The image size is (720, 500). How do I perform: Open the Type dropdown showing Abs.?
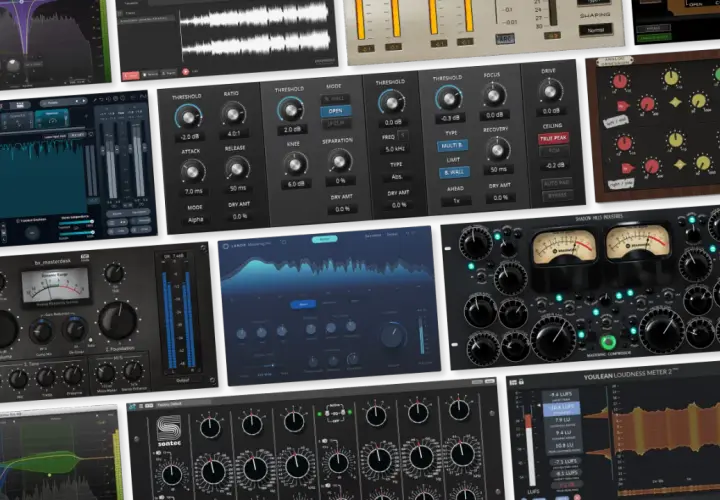tap(397, 177)
